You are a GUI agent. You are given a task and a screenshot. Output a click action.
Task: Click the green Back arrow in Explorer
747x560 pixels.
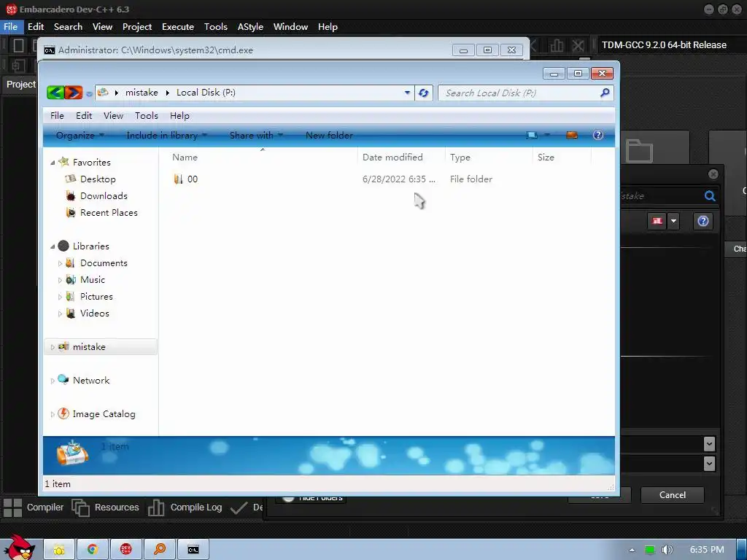pos(55,93)
